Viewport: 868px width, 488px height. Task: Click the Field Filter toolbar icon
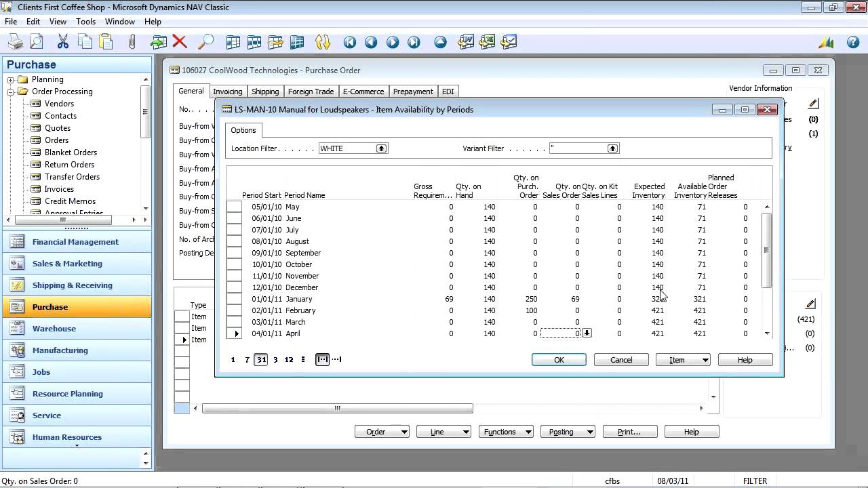point(254,42)
